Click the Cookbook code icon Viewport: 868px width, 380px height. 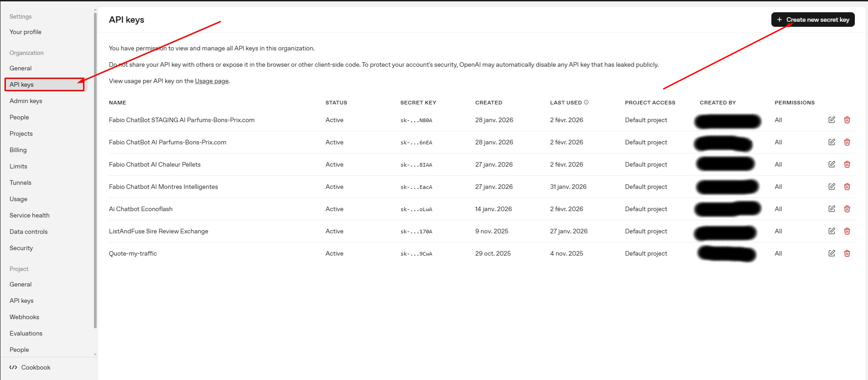[13, 367]
